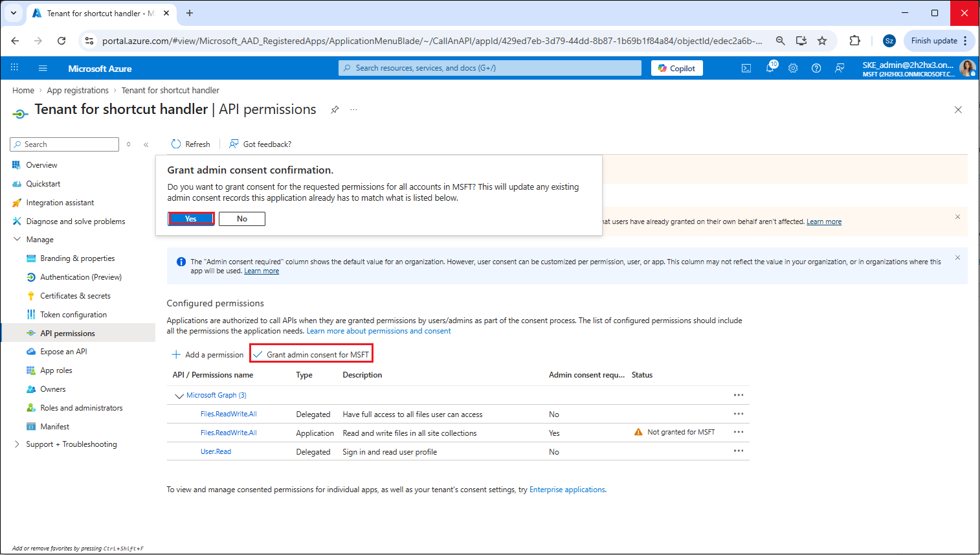
Task: Open more options for User.Read row
Action: (x=739, y=451)
